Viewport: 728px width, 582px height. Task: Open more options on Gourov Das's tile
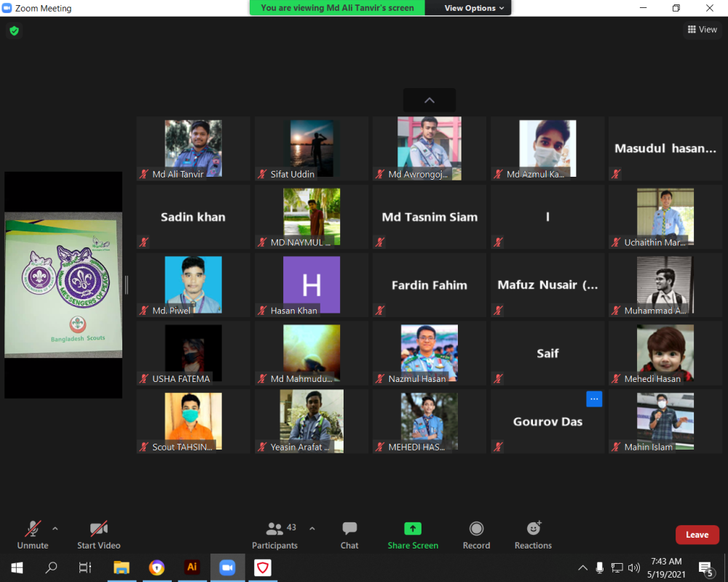coord(594,399)
